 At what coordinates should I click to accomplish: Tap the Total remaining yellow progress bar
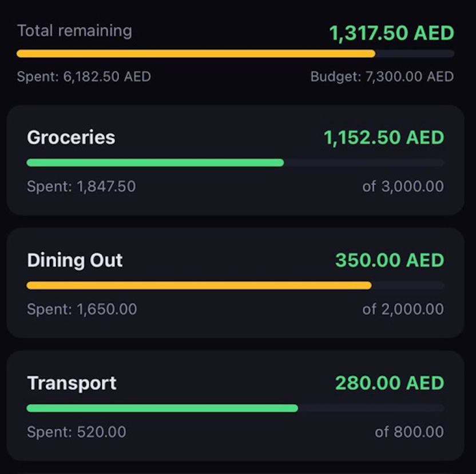(235, 53)
